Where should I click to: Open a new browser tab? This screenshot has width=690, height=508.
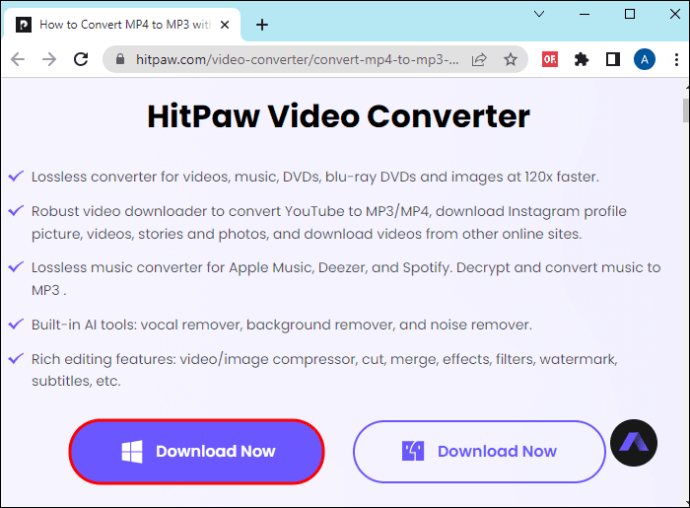(x=262, y=25)
